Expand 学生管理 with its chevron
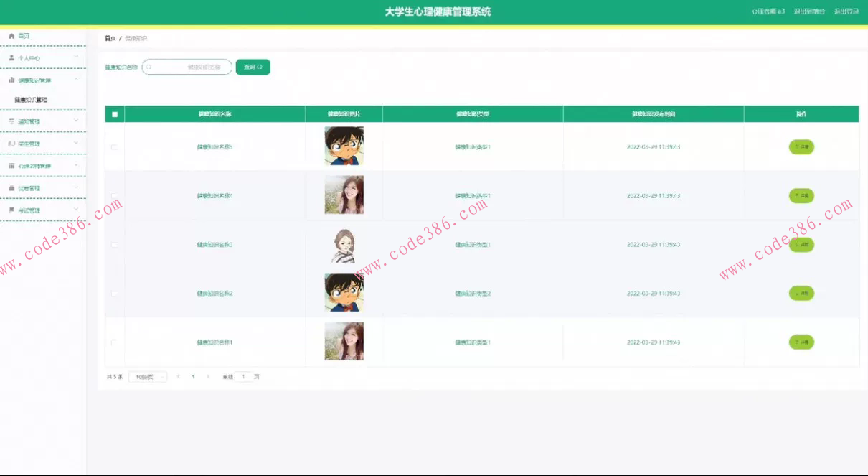This screenshot has height=476, width=868. [76, 143]
